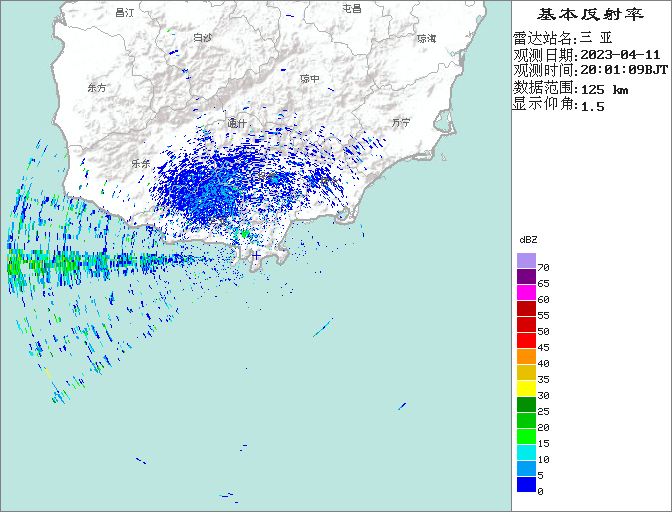Click the legend number 70
This screenshot has width=672, height=512.
(x=543, y=268)
